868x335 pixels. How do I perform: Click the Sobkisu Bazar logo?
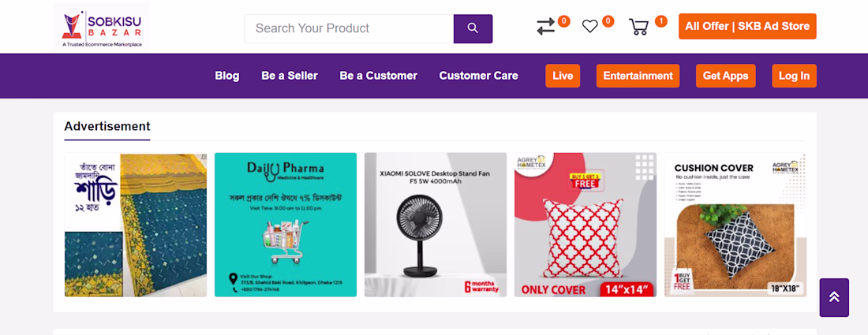tap(100, 26)
